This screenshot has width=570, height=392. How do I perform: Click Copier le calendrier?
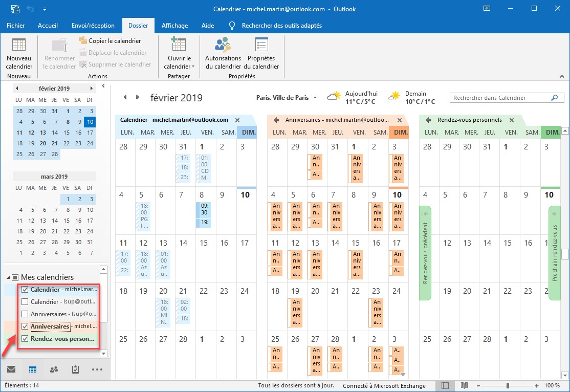[109, 40]
